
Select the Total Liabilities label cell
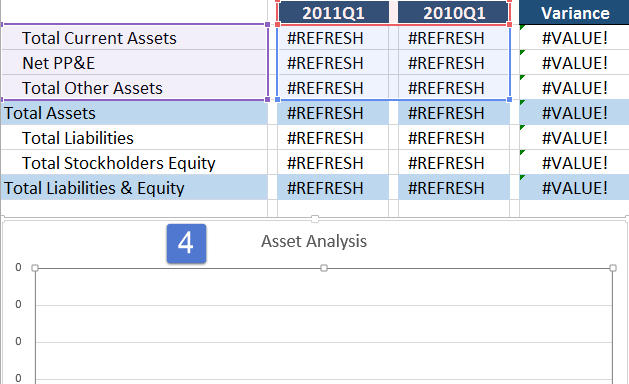point(134,138)
